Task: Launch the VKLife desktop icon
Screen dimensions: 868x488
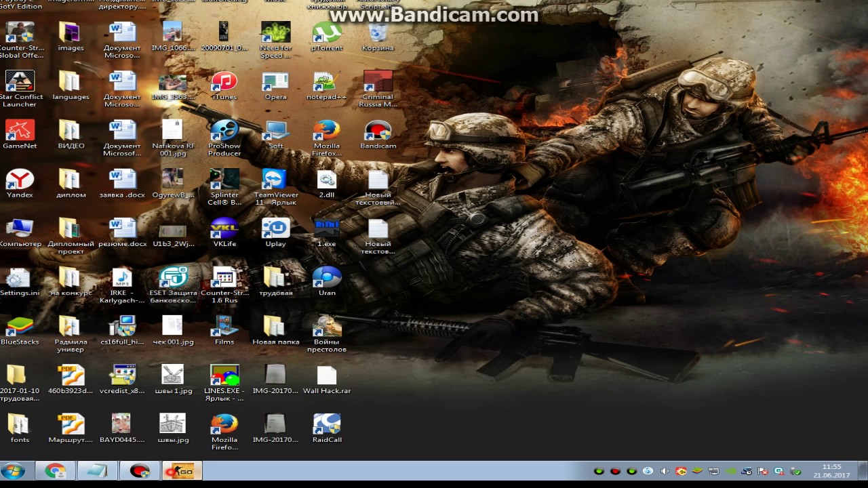Action: tap(224, 232)
